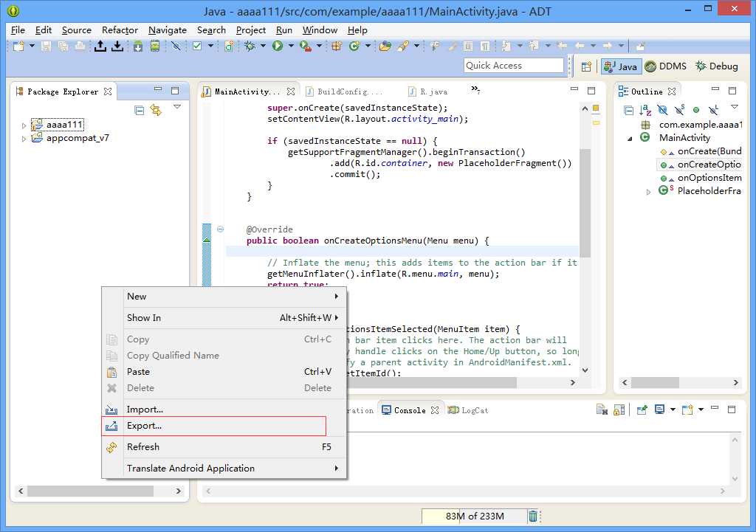
Task: Click the green Run button
Action: point(278,46)
